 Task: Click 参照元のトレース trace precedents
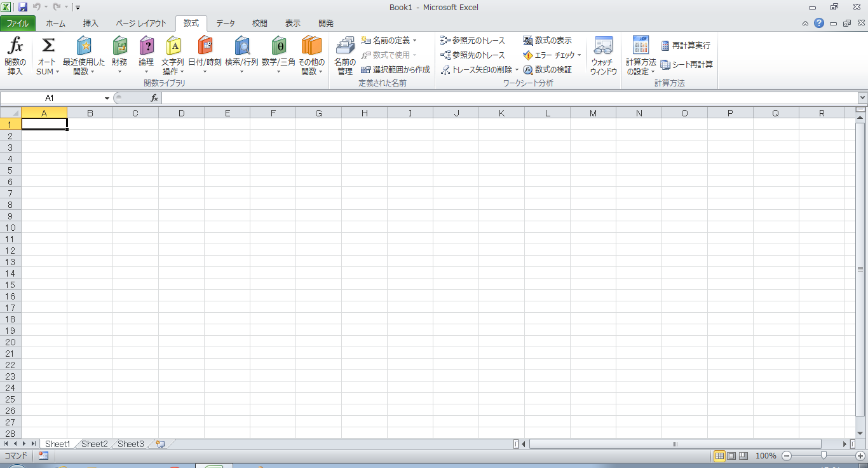click(473, 41)
